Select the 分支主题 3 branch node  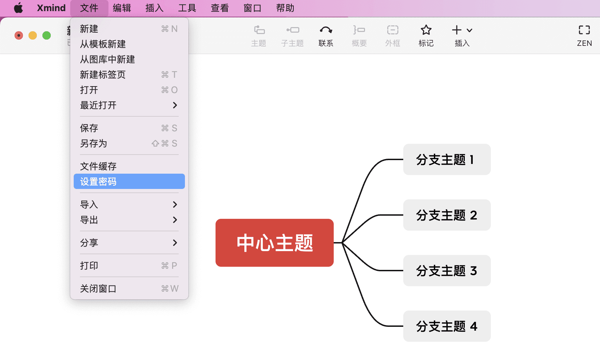[447, 271]
